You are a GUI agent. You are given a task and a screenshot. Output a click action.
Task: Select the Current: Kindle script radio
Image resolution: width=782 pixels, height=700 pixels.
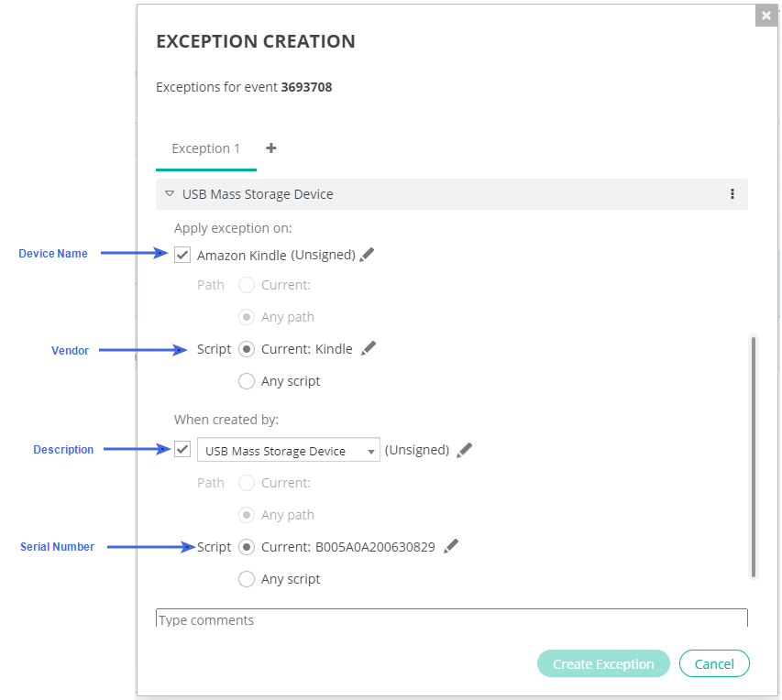tap(246, 349)
